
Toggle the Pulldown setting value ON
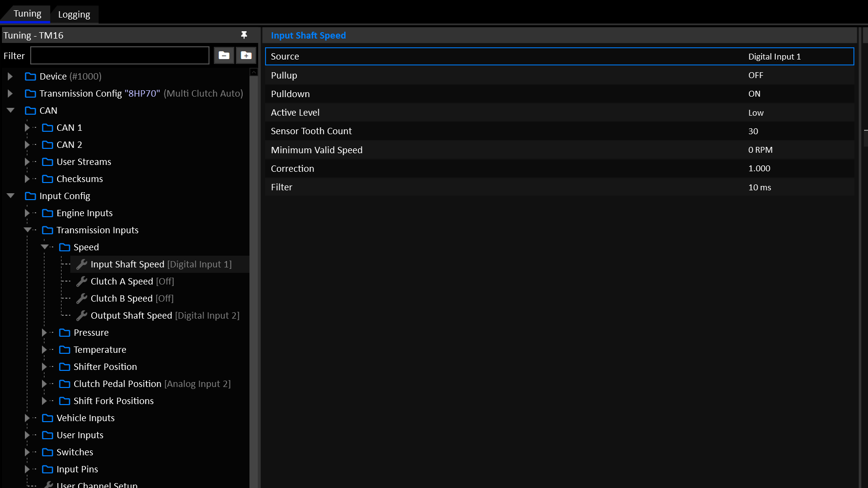tap(754, 94)
